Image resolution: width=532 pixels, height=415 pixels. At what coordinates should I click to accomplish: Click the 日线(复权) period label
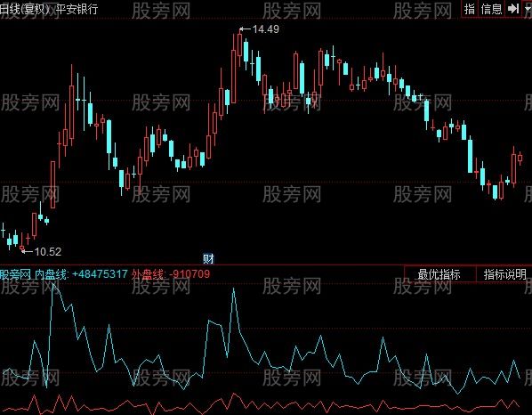(25, 9)
